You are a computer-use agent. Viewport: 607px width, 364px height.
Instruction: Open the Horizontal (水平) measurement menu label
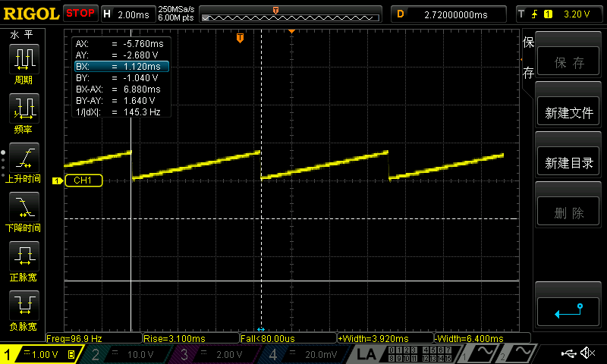(x=22, y=35)
